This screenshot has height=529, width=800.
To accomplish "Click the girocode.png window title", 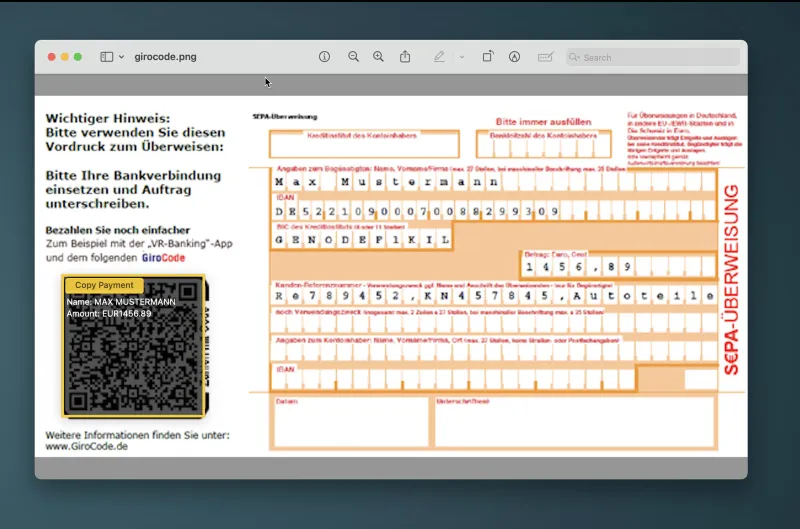I will 165,57.
